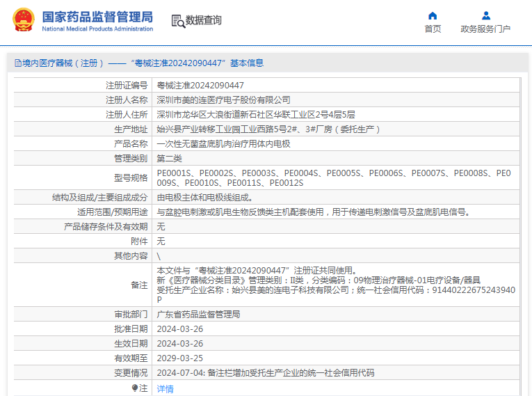532x396 pixels.
Task: Click the 首页 home icon
Action: coord(433,15)
